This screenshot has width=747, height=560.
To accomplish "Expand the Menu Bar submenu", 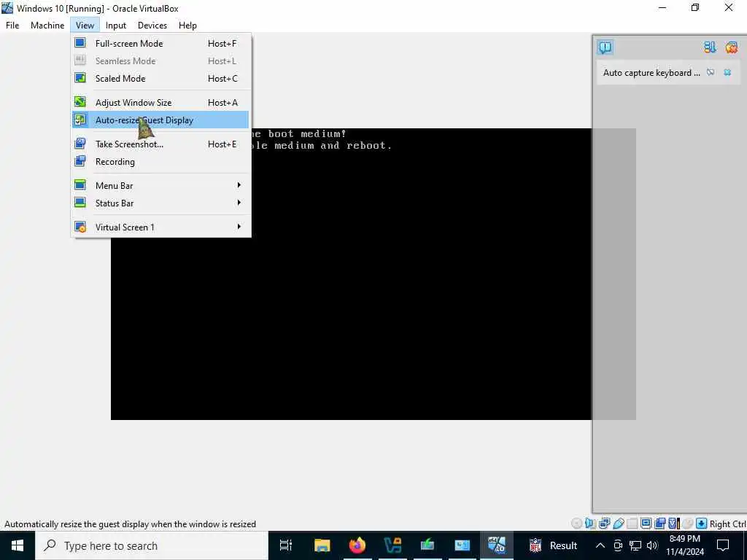I will coord(160,185).
